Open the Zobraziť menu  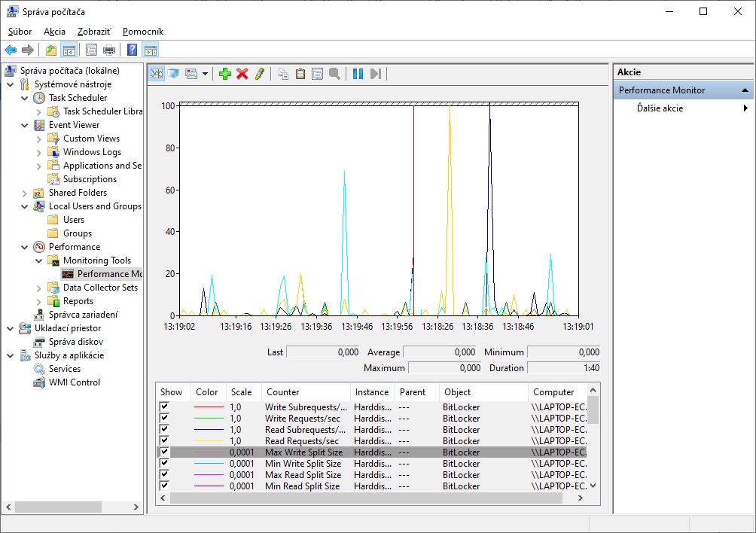(x=93, y=32)
